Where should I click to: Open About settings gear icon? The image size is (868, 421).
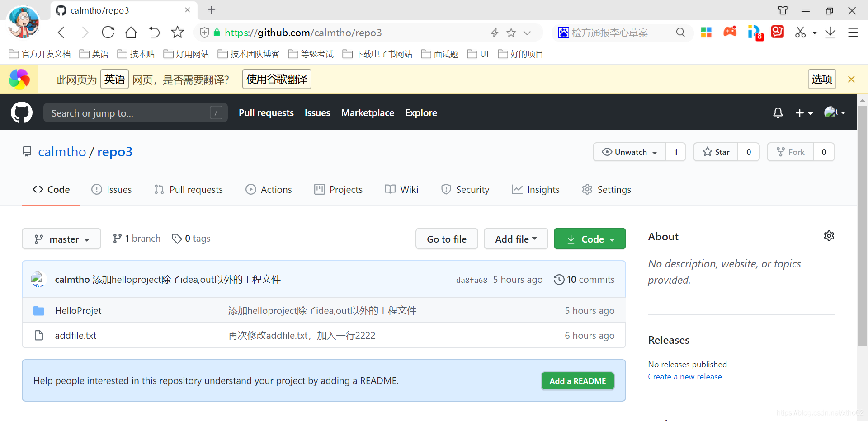pos(829,236)
